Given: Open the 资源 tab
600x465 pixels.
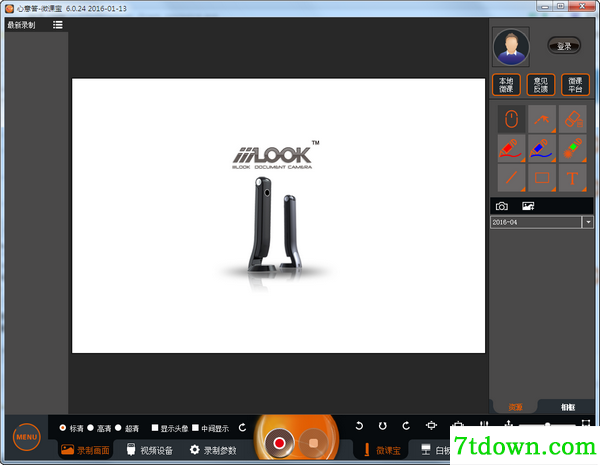Looking at the screenshot, I should 515,407.
